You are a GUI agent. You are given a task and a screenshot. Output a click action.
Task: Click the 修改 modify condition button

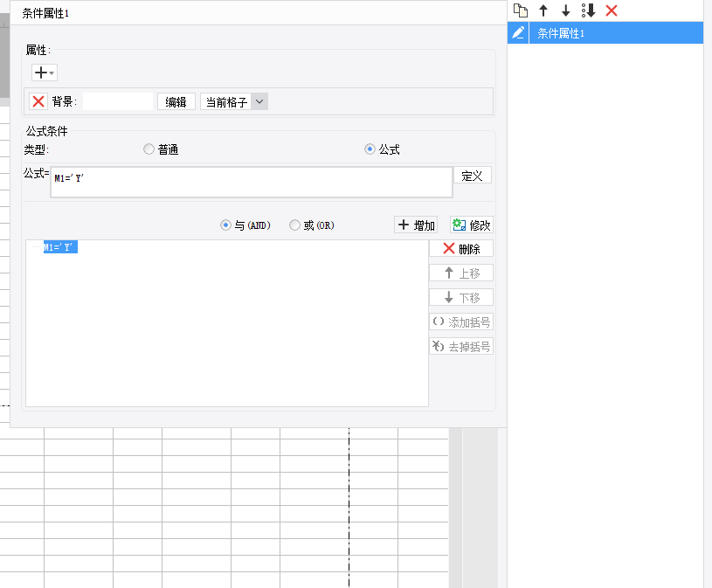pyautogui.click(x=472, y=225)
